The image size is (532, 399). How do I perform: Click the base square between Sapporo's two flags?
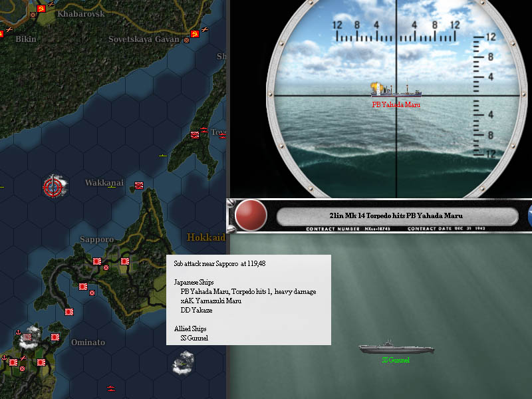tap(106, 268)
